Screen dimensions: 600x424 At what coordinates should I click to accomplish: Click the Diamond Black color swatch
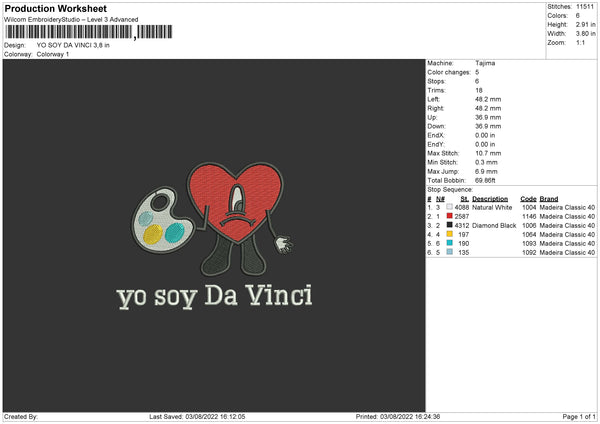(449, 225)
